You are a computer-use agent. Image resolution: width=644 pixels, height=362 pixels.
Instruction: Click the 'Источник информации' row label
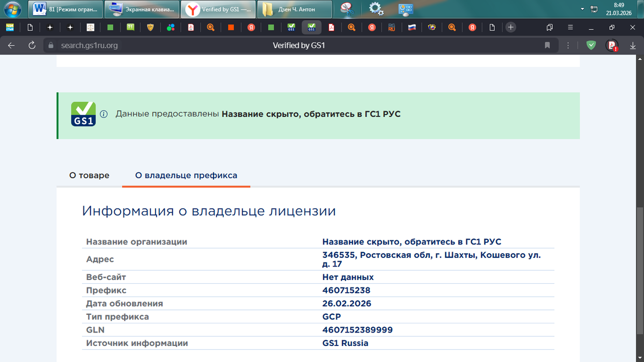coord(137,343)
